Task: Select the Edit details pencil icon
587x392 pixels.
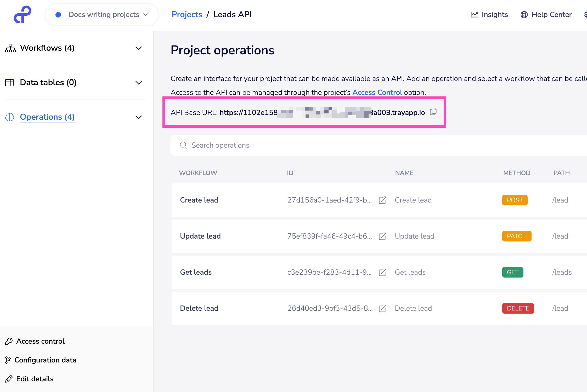Action: [9, 379]
